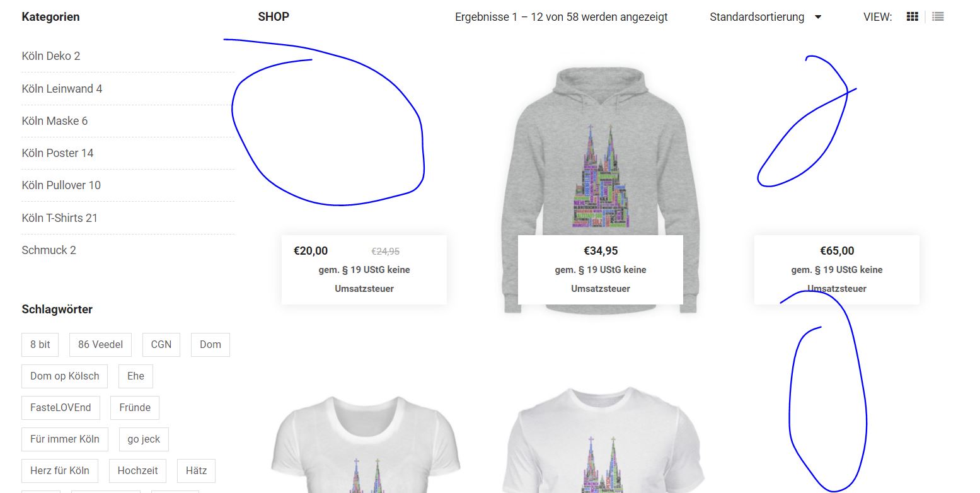Open the Standardsortierung sorting dropdown

765,17
